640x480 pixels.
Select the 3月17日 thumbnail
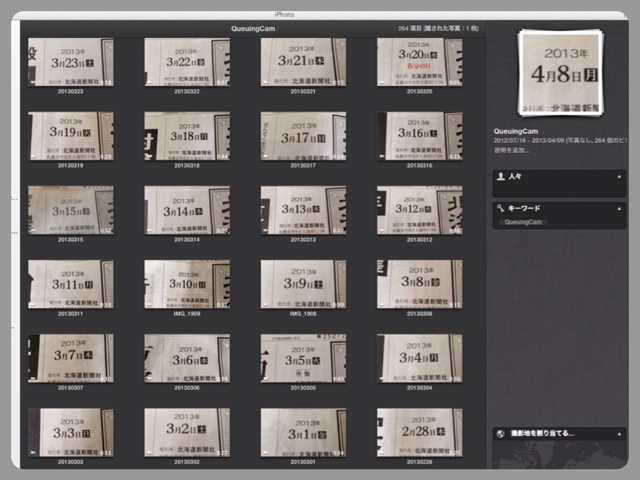coord(303,136)
